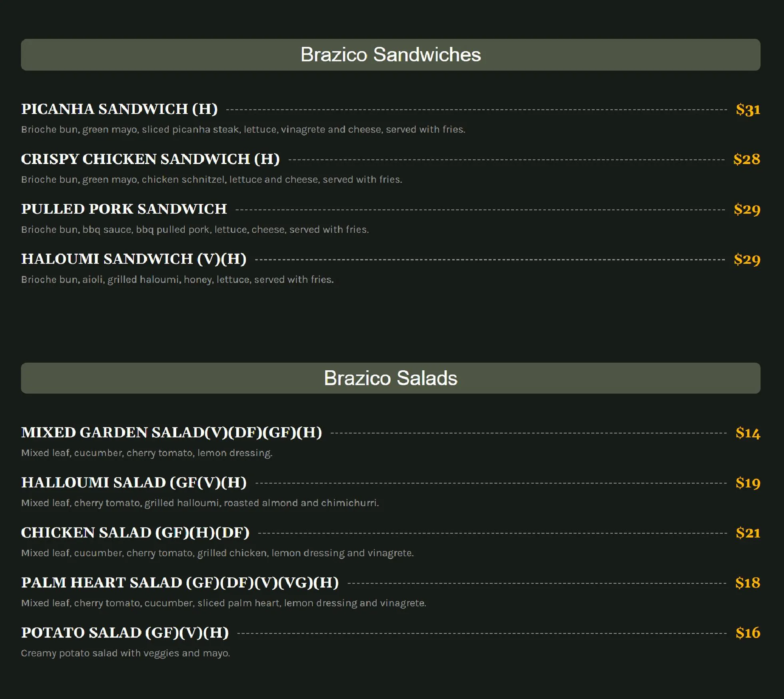784x699 pixels.
Task: Select the MIXED GARDEN SALAD title
Action: click(x=172, y=433)
